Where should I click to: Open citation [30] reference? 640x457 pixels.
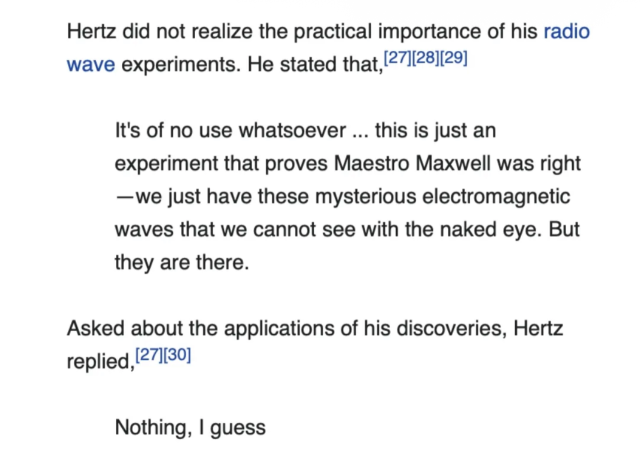176,353
